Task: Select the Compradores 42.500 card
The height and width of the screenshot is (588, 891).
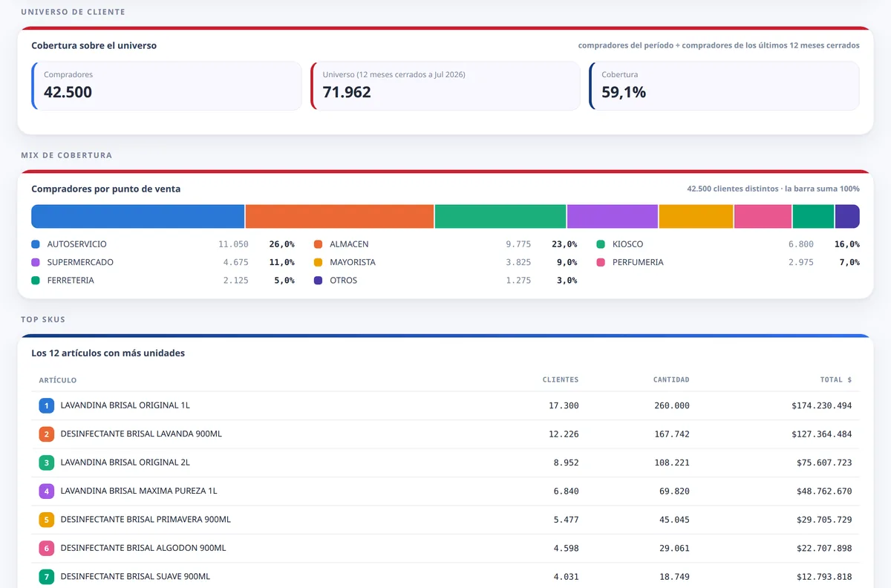Action: (166, 85)
